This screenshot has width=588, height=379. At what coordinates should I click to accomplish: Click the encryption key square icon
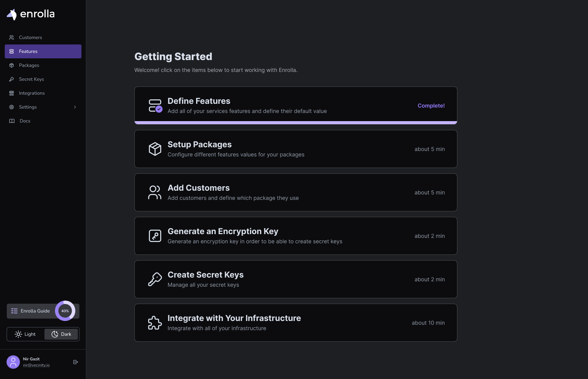coord(155,236)
